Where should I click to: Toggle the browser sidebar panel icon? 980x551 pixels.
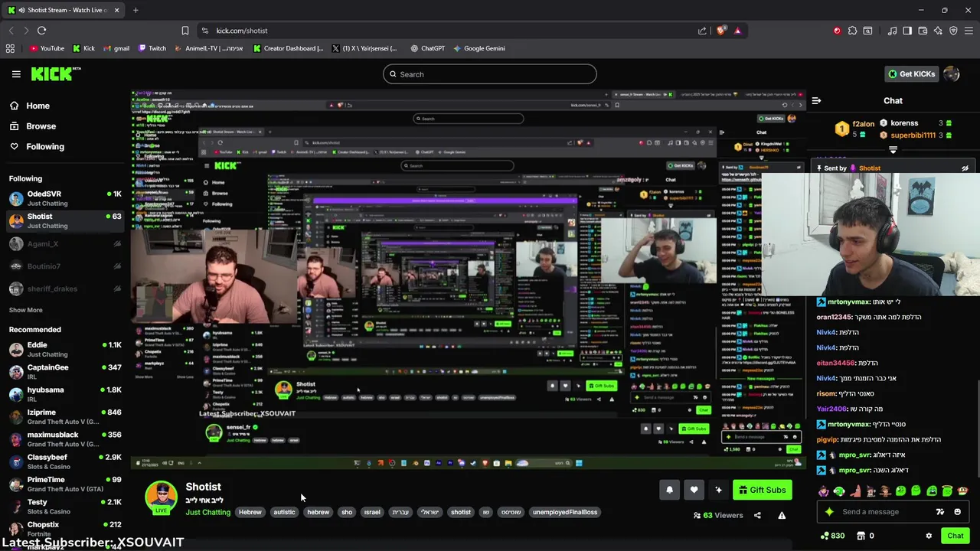point(907,31)
